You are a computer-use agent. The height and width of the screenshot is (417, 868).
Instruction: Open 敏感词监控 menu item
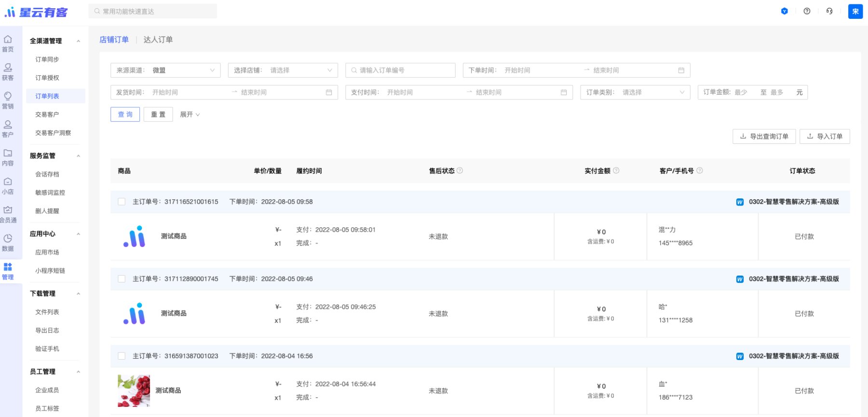(50, 193)
